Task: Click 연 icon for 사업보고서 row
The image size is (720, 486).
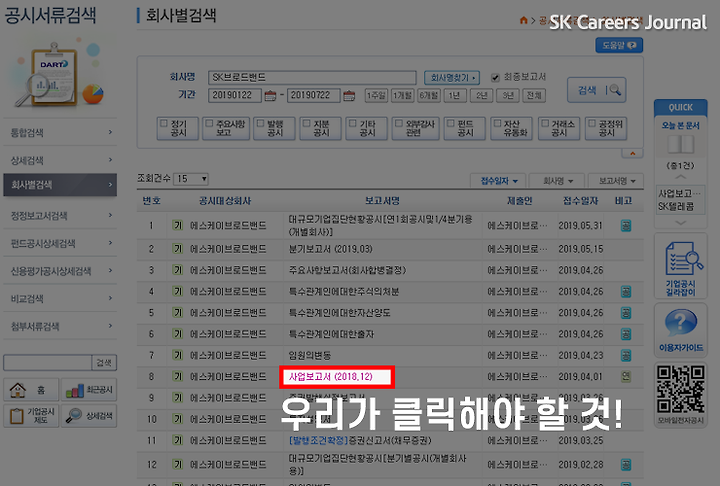Action: click(625, 377)
